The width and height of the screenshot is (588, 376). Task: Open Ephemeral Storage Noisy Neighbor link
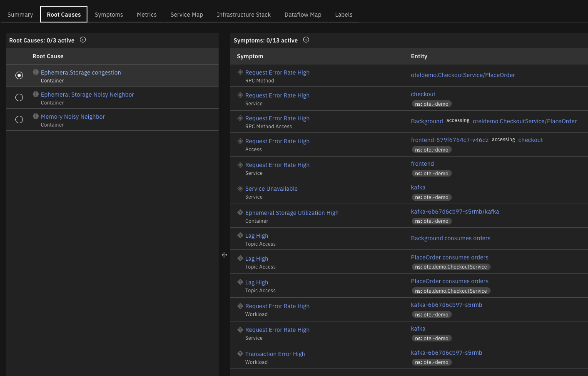point(87,95)
